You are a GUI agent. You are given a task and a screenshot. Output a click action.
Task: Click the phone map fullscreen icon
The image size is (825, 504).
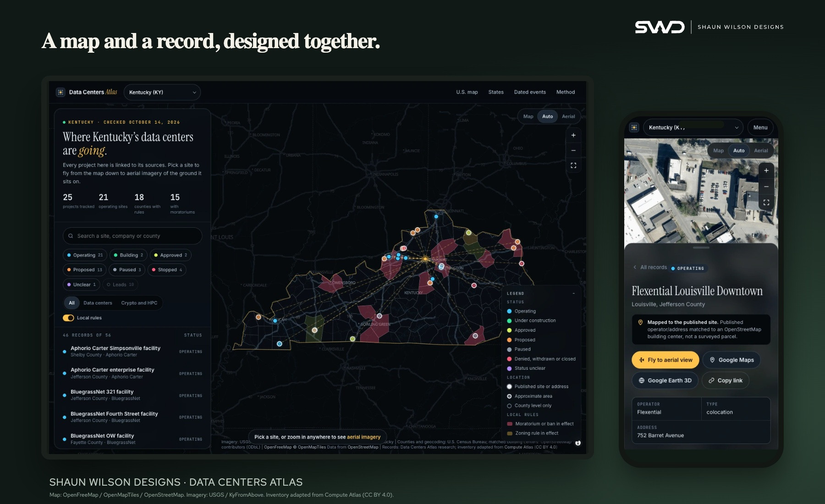pyautogui.click(x=766, y=202)
